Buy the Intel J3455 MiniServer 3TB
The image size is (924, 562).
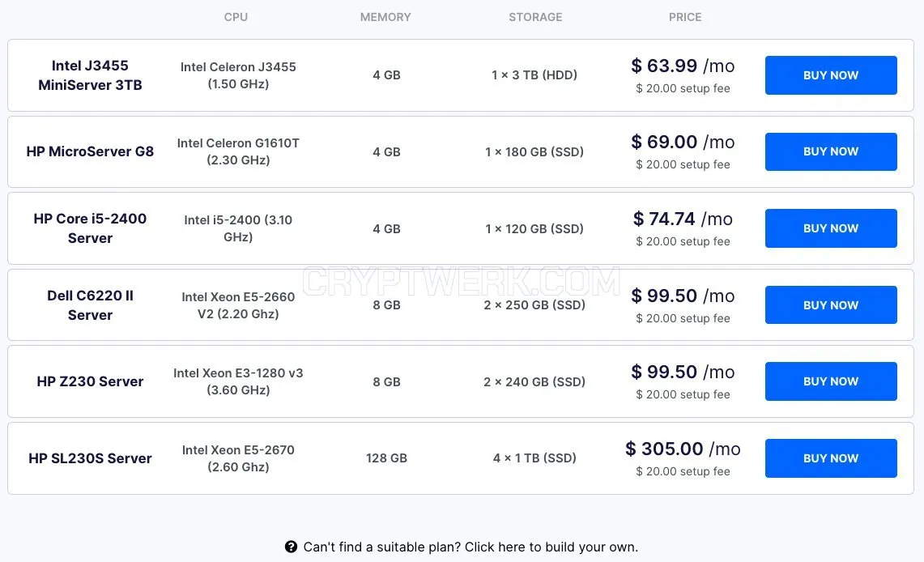[x=831, y=75]
